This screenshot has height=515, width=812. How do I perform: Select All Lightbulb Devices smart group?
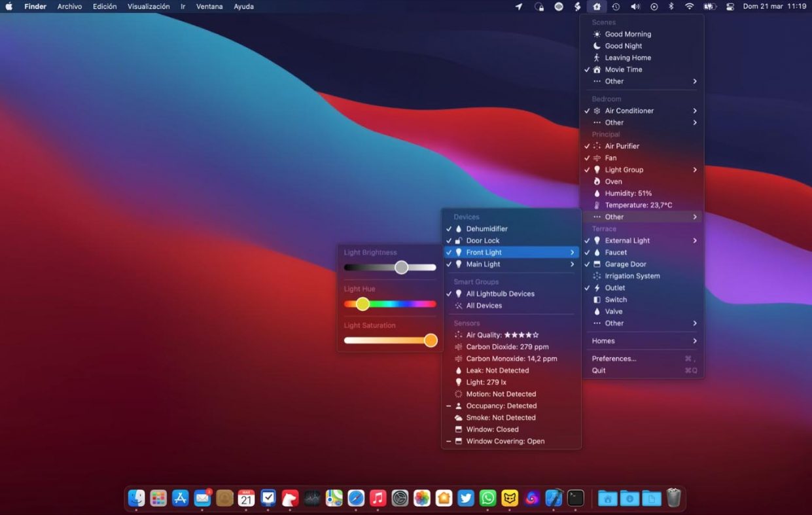(500, 294)
